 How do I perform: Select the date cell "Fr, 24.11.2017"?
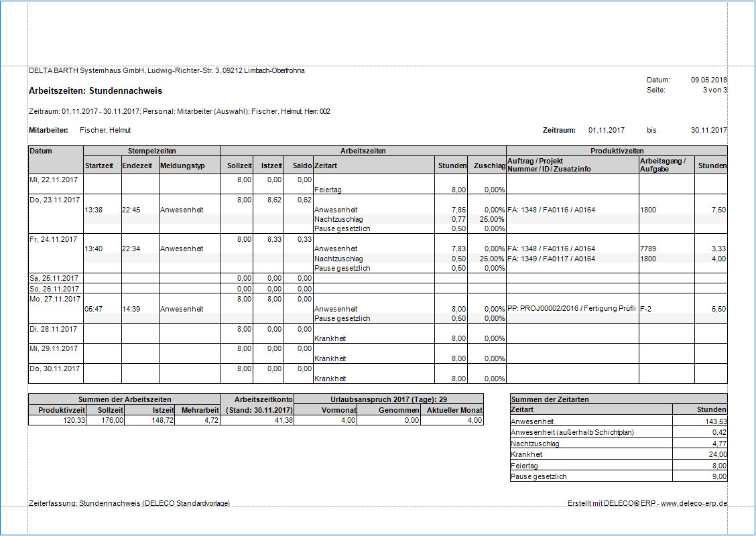55,239
